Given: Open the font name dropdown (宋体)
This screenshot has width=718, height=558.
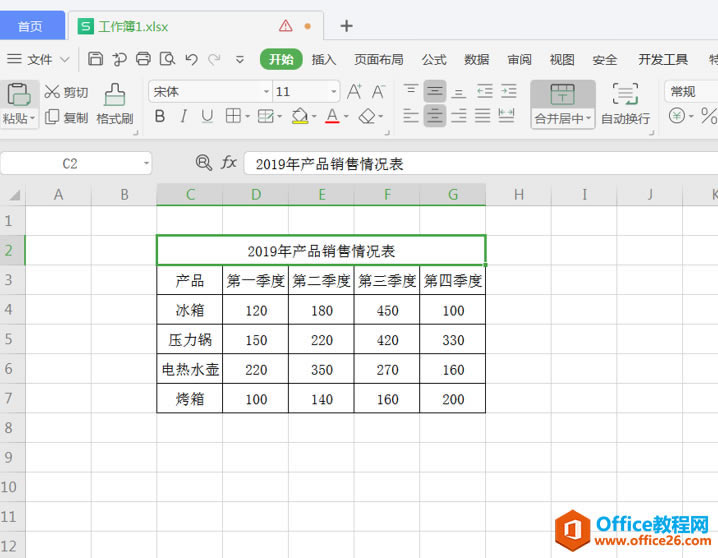Looking at the screenshot, I should [266, 92].
